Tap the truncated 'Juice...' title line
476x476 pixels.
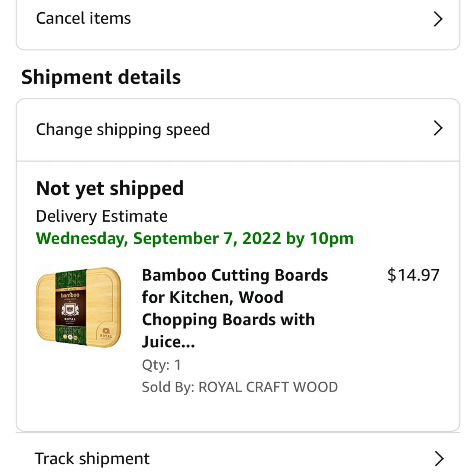click(x=168, y=342)
